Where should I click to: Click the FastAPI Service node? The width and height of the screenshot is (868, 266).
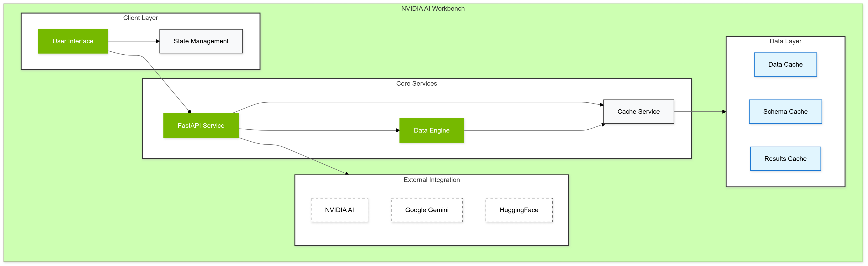(x=201, y=126)
